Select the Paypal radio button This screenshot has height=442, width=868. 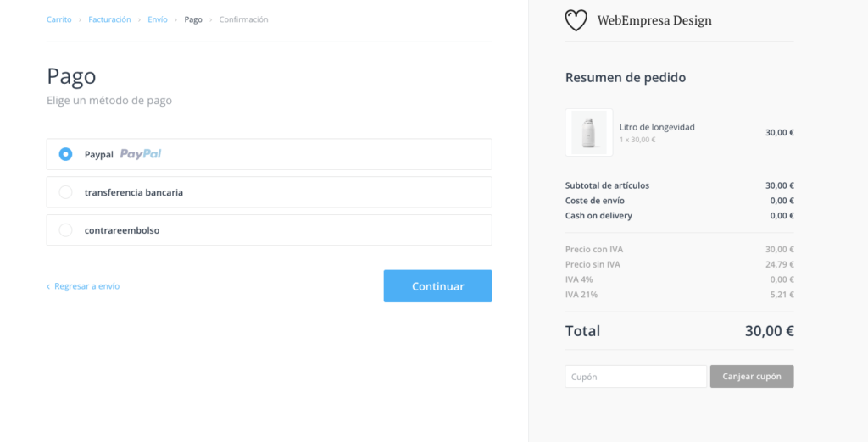(65, 154)
